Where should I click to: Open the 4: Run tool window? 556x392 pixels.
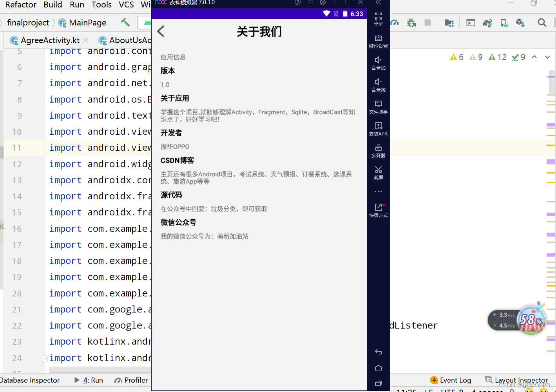[89, 380]
